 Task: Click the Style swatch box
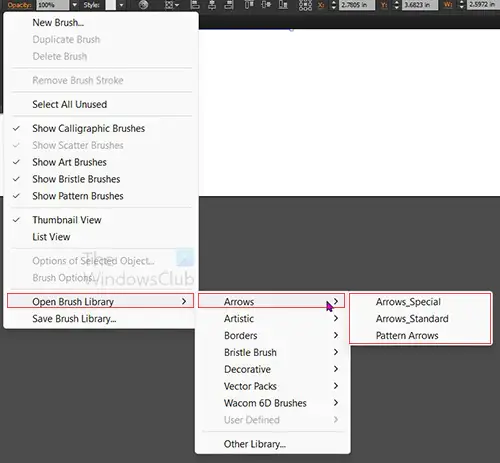(110, 5)
